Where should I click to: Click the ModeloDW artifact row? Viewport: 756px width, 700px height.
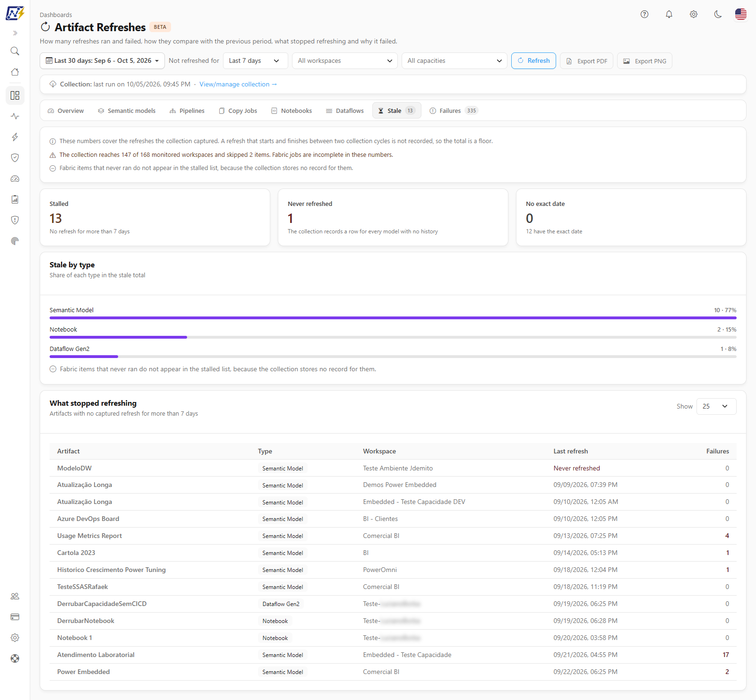393,468
